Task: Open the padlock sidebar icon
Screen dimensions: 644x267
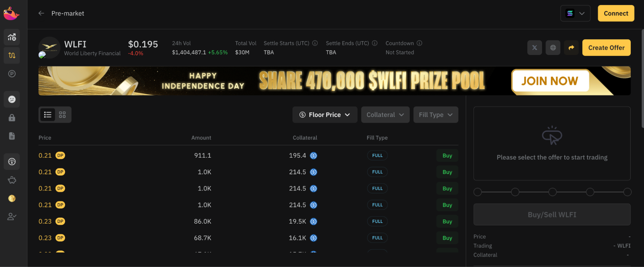Action: click(x=12, y=118)
